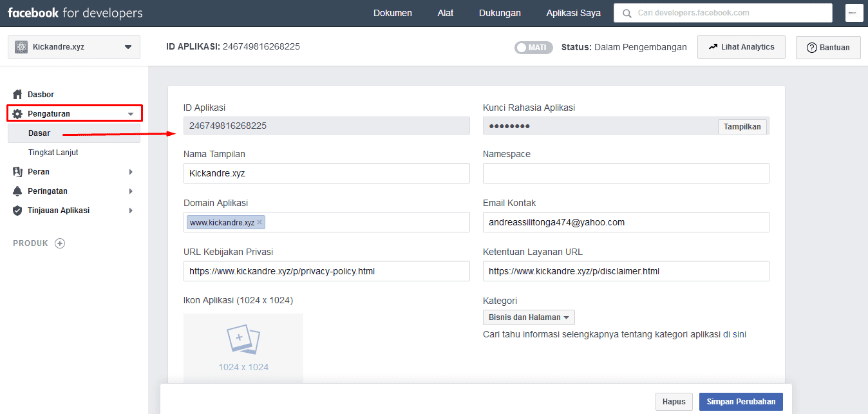
Task: Click the URL Kebijakan Privasi field
Action: click(326, 271)
